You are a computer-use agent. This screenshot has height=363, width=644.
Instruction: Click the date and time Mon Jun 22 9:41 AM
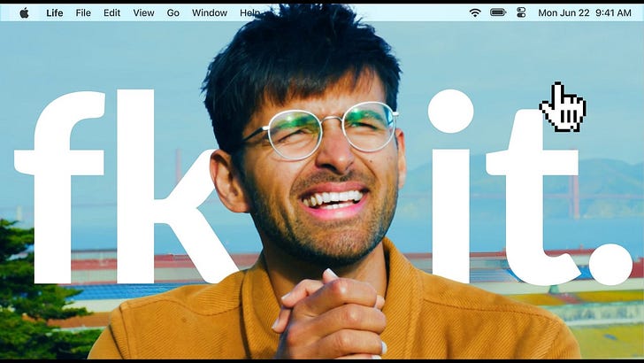(585, 13)
